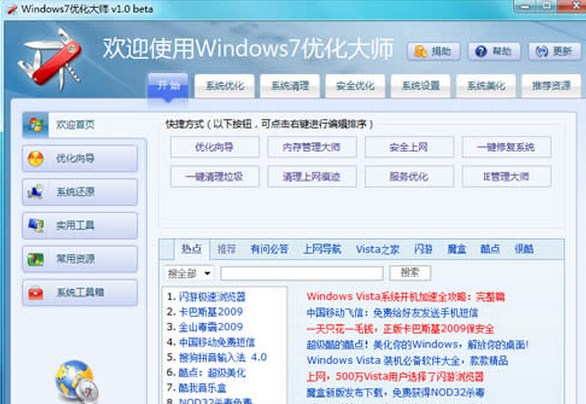Image resolution: width=586 pixels, height=404 pixels.
Task: Click the 清理上网痕迹 shortcut button
Action: [312, 176]
